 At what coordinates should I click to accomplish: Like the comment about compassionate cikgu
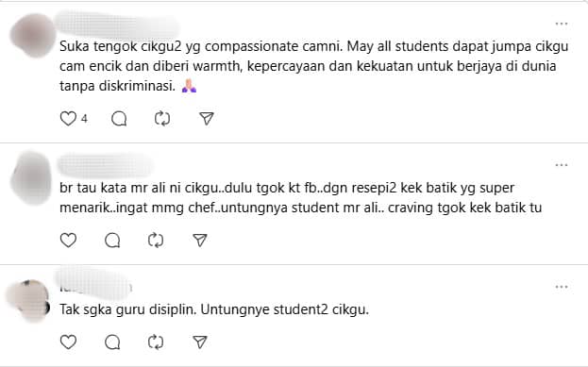coord(68,119)
